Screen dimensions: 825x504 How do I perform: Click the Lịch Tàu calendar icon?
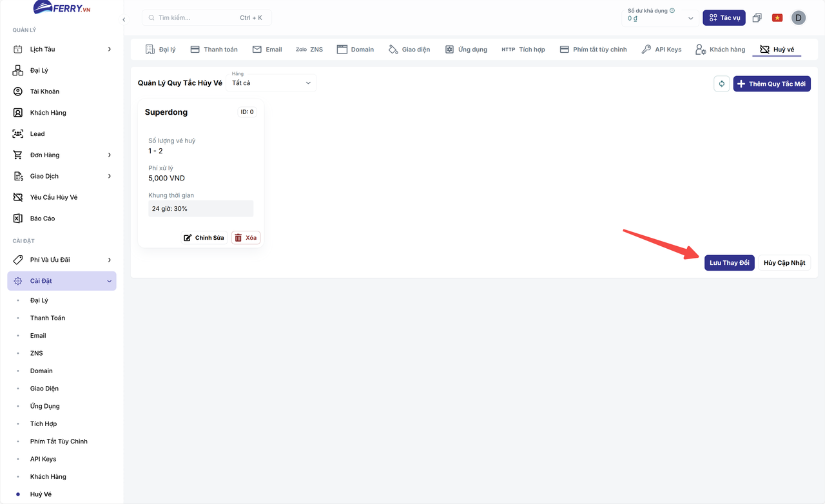click(x=18, y=49)
